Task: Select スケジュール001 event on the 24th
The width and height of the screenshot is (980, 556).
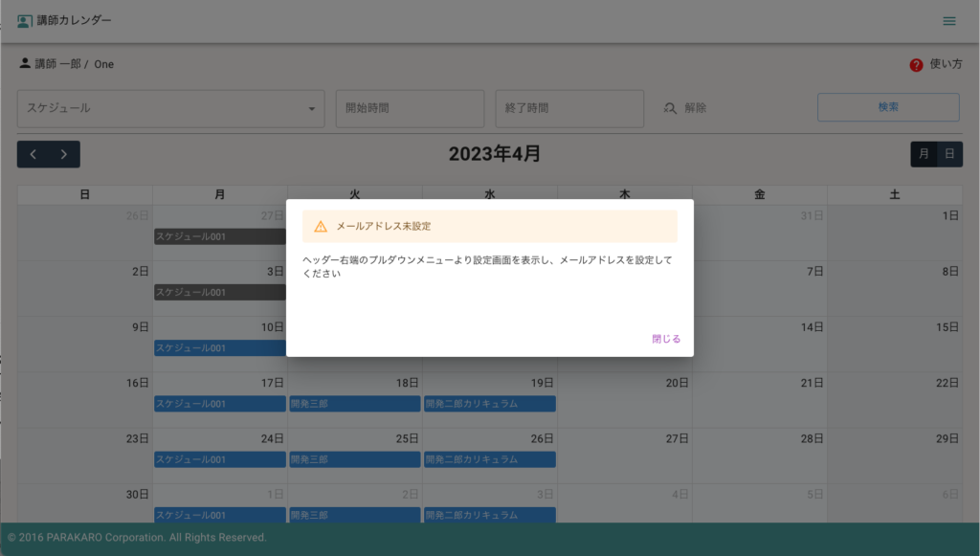Action: 220,459
